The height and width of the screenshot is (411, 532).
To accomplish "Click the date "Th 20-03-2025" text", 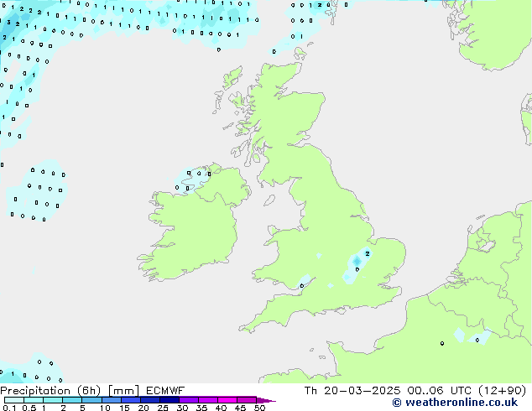I will pyautogui.click(x=352, y=391).
